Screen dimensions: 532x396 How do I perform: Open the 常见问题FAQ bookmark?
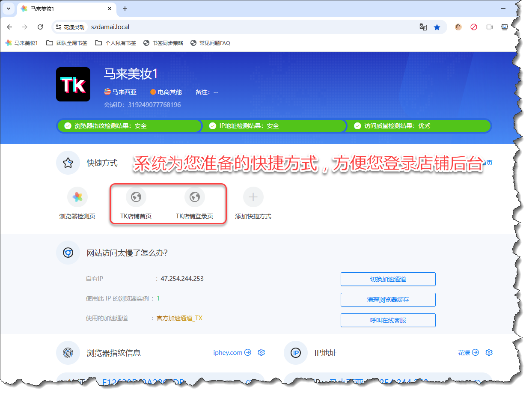[x=211, y=43]
